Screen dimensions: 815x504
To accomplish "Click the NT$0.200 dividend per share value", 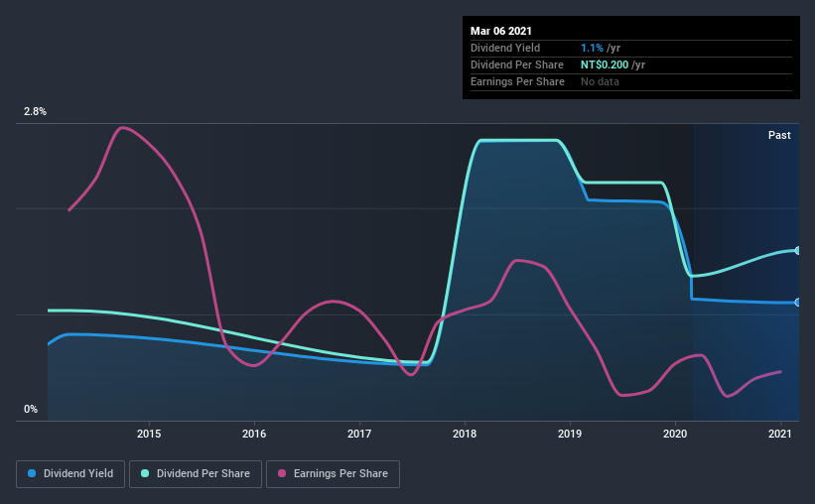I will 605,64.
